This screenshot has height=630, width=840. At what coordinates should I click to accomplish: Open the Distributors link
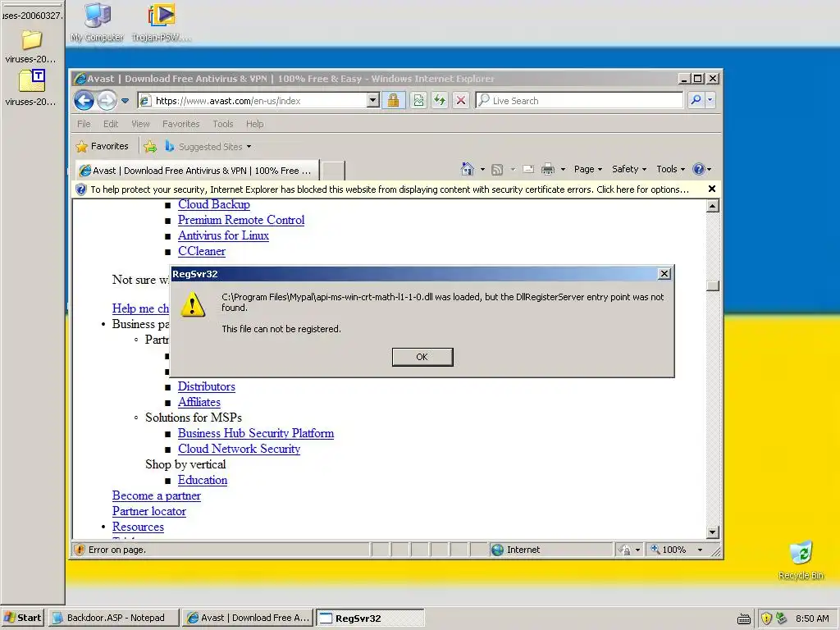[x=206, y=386]
